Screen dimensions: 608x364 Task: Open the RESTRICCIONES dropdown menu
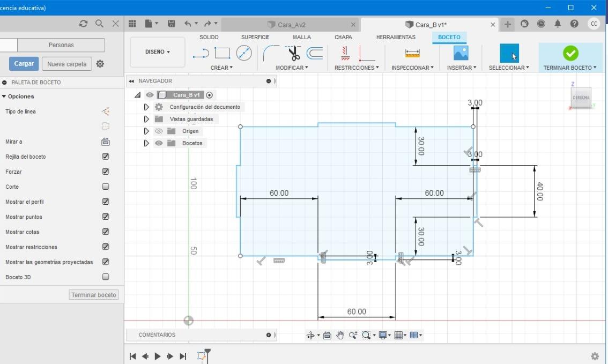coord(357,68)
